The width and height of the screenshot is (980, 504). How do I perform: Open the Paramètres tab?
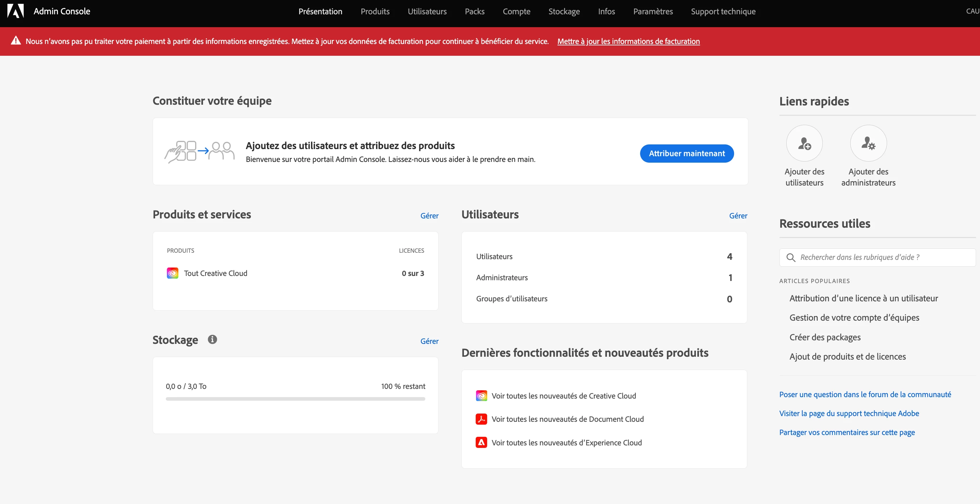(x=653, y=11)
